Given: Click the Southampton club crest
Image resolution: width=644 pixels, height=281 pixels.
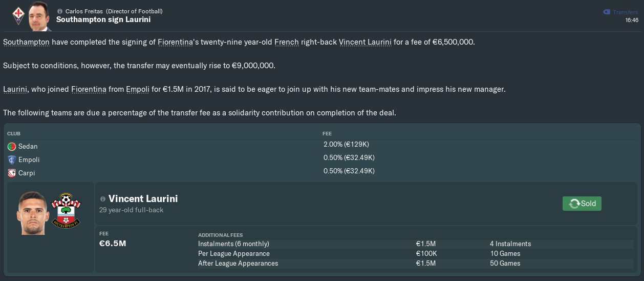Looking at the screenshot, I should [66, 210].
